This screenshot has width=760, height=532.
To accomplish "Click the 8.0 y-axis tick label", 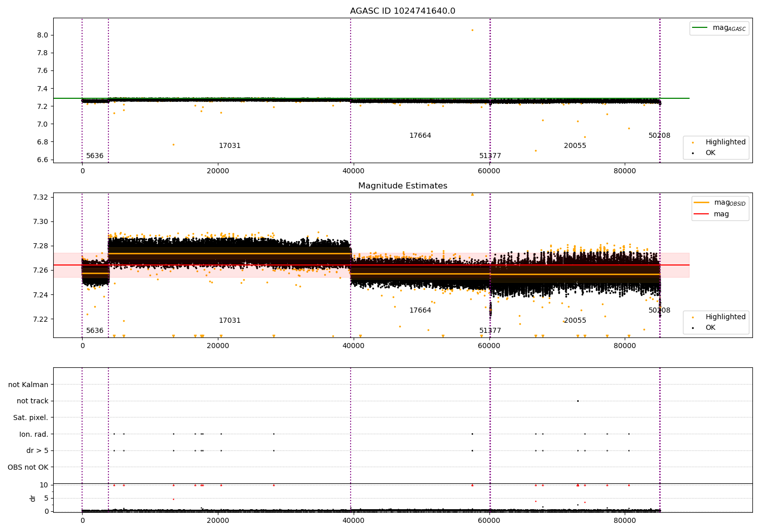I will pos(43,35).
